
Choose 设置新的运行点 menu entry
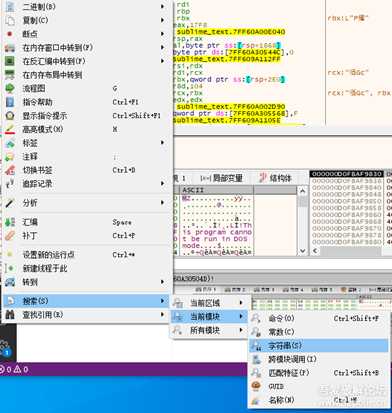(x=86, y=255)
